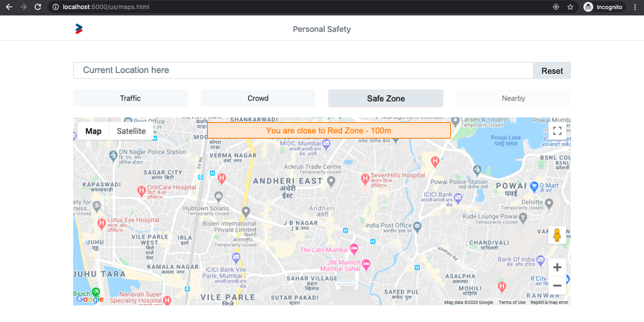This screenshot has height=322, width=644.
Task: Open Report a map error link
Action: (x=549, y=303)
